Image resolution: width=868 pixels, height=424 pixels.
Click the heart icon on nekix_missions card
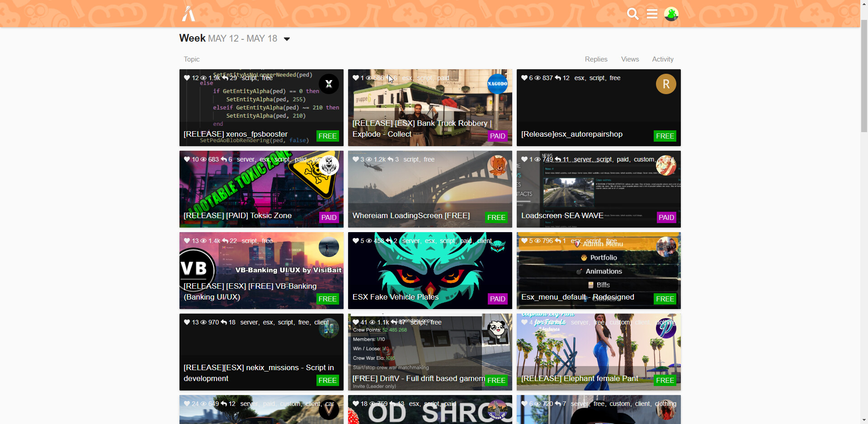click(187, 322)
